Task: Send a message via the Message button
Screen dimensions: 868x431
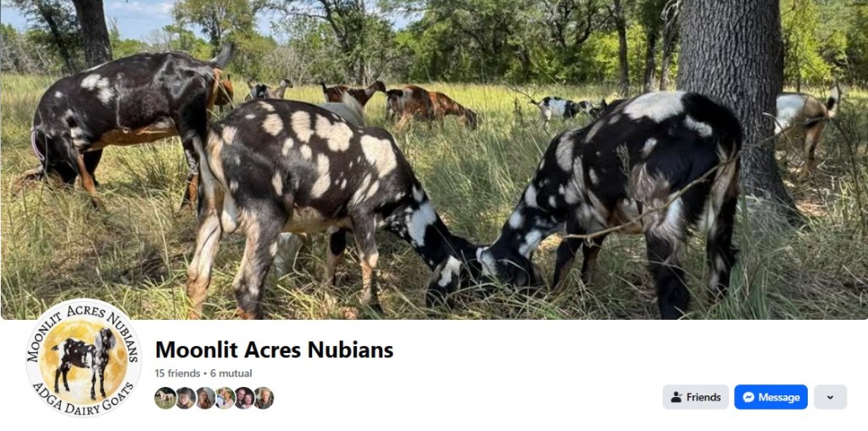Action: coord(771,397)
